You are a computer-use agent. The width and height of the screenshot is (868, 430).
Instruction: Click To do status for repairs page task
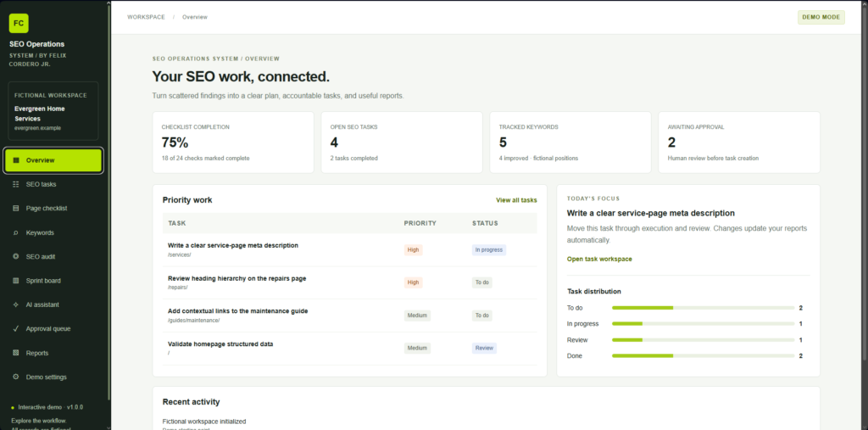tap(482, 282)
